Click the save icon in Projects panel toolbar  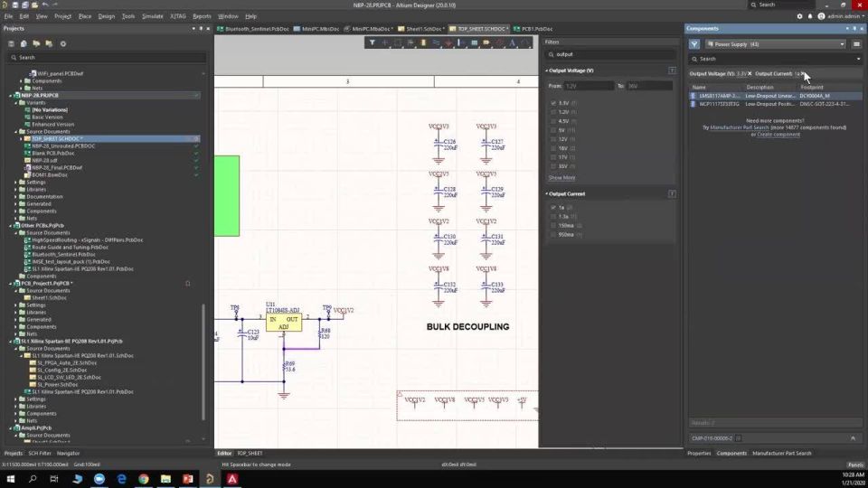coord(11,43)
